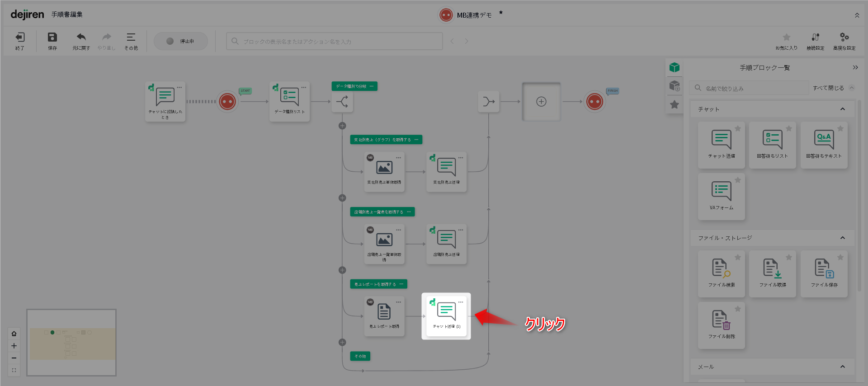Image resolution: width=868 pixels, height=386 pixels.
Task: Toggle the 停止中 status switch
Action: click(181, 41)
